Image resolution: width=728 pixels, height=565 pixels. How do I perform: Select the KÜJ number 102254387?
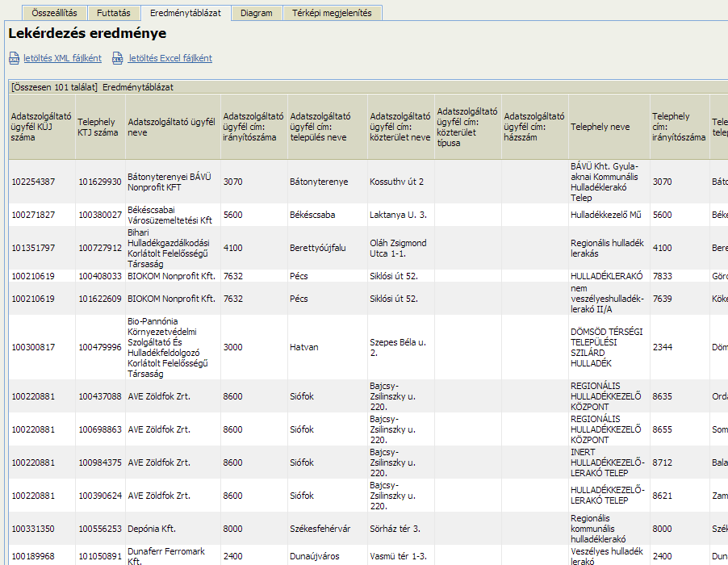33,182
